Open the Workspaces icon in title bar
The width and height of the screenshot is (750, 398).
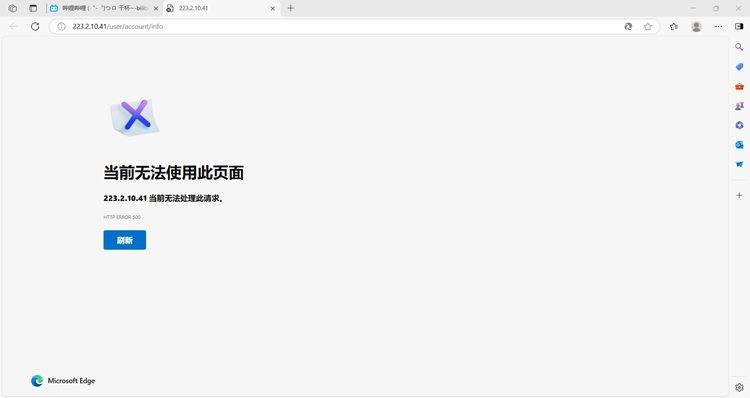pyautogui.click(x=13, y=8)
